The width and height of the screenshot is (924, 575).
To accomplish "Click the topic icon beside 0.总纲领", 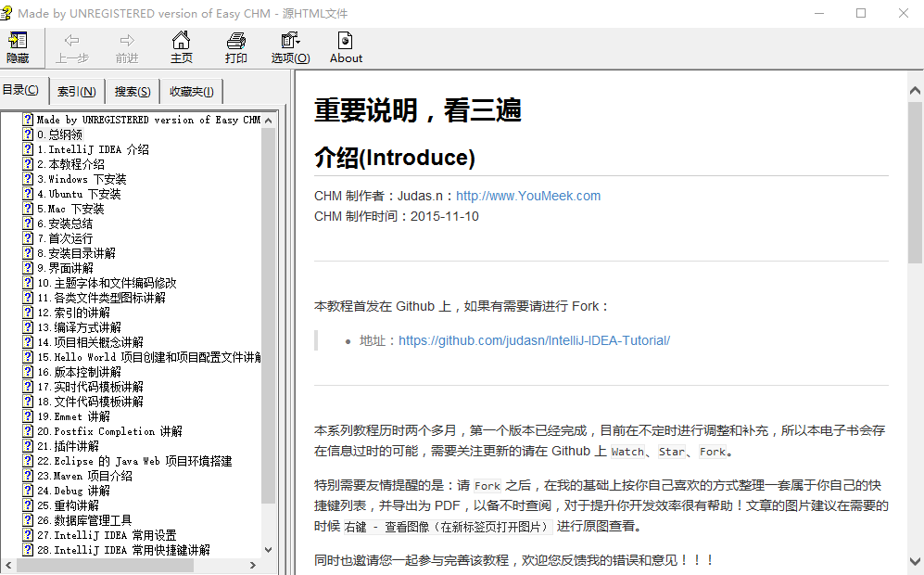I will click(29, 134).
